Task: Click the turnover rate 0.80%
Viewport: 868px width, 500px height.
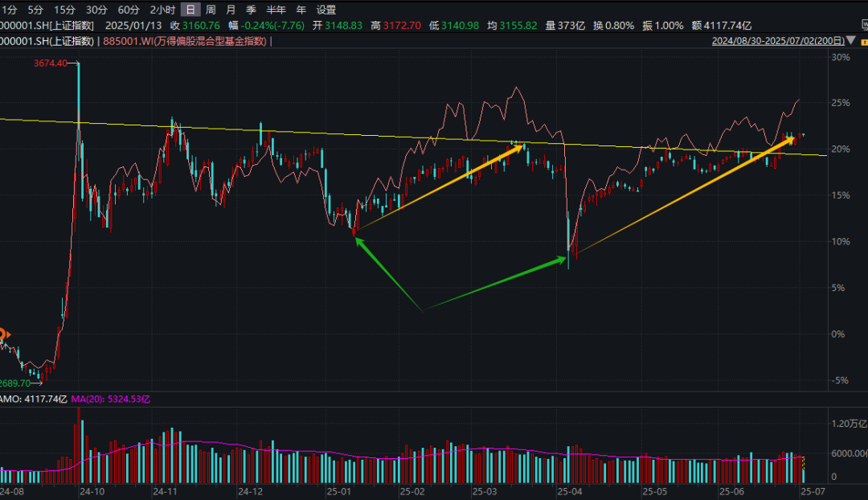Action: coord(620,26)
